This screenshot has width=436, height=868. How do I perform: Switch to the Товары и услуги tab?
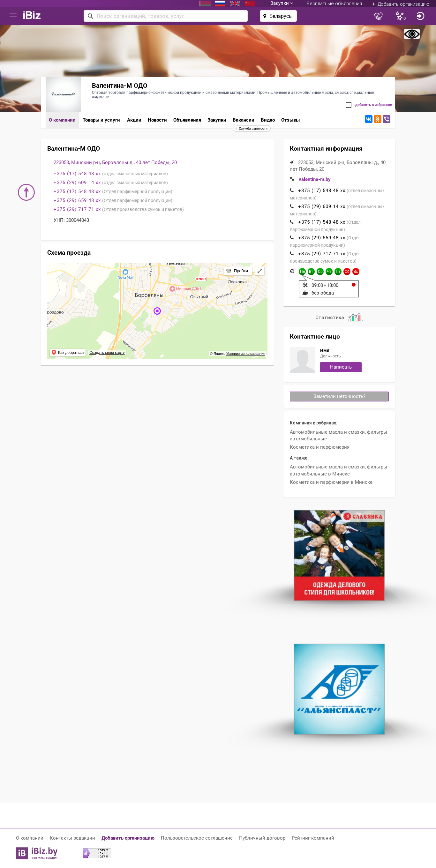pos(101,120)
